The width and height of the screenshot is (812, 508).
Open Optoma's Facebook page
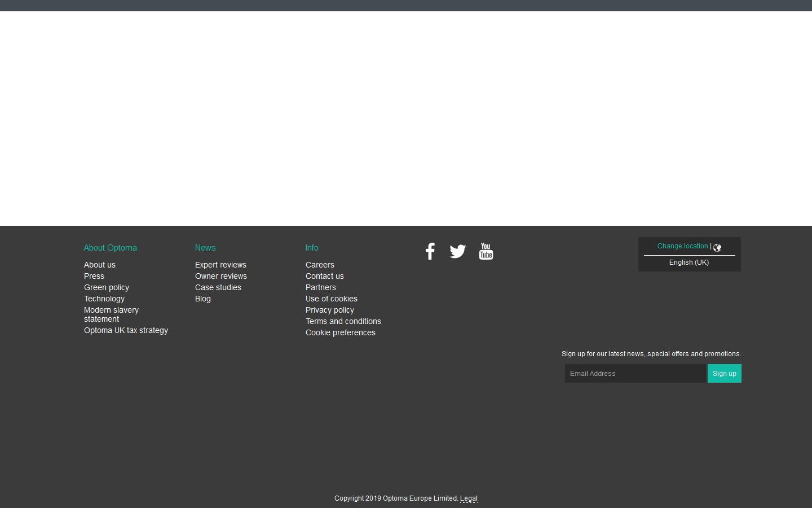(x=430, y=251)
